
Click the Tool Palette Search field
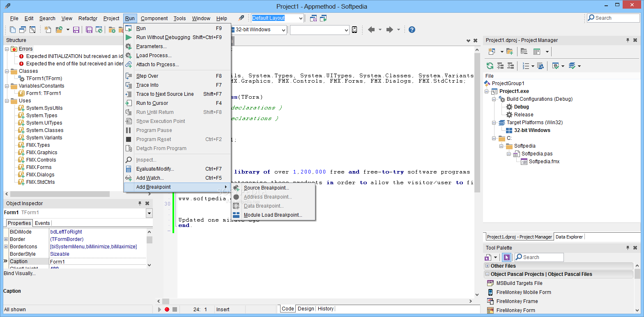pos(539,257)
